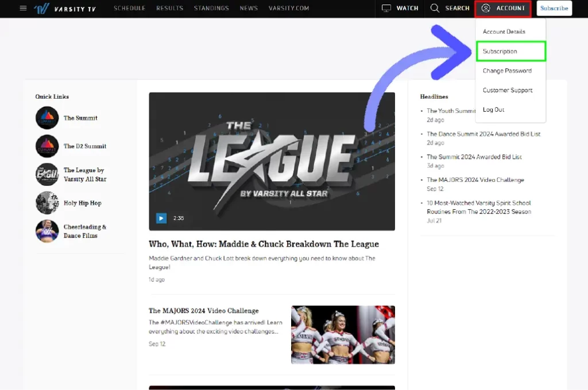The image size is (588, 390).
Task: Open The MAJORS 2024 Video Challenge article
Action: coord(204,311)
